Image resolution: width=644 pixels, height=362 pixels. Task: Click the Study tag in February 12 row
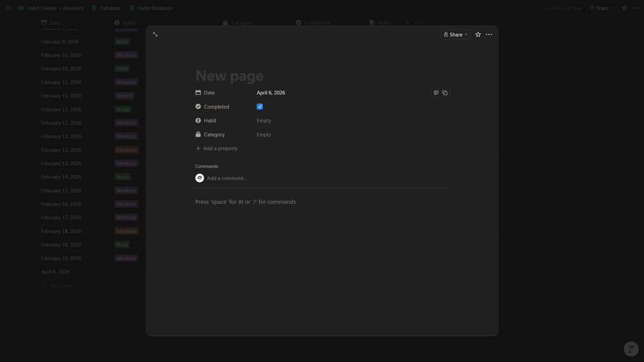coord(123,109)
